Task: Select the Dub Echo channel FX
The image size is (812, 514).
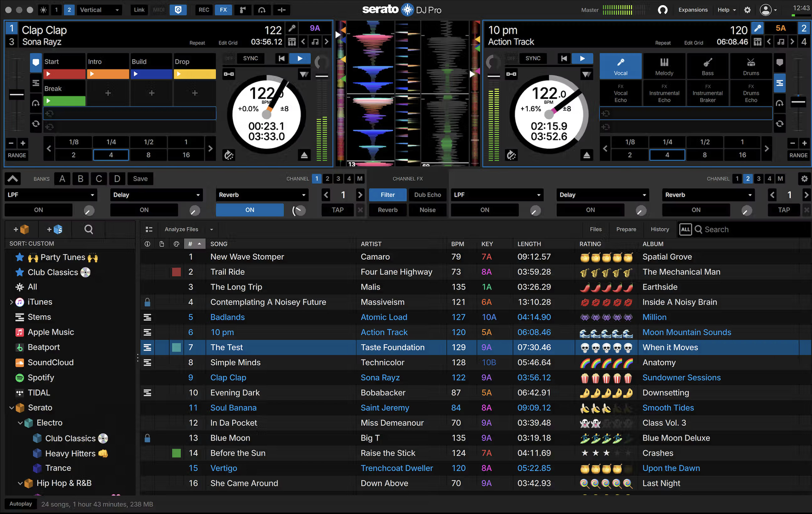Action: click(x=427, y=195)
